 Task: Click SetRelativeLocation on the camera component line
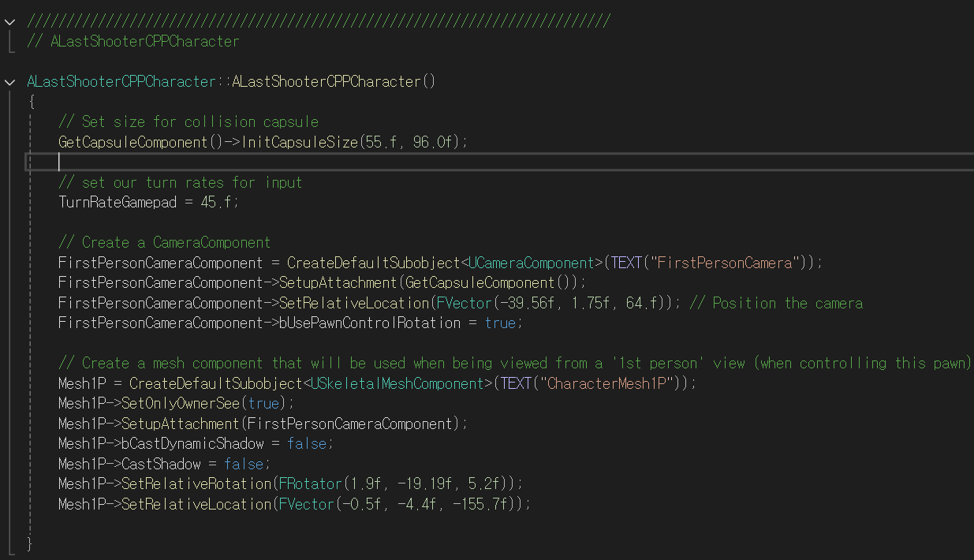354,303
